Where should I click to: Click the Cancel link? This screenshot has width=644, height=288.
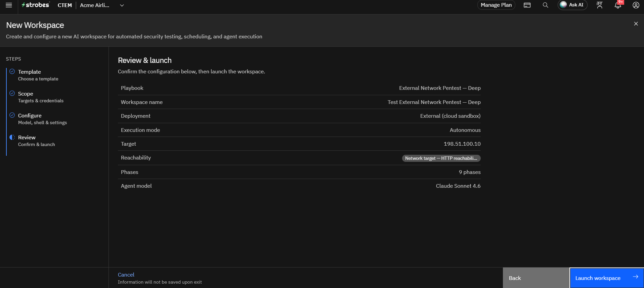click(x=126, y=275)
